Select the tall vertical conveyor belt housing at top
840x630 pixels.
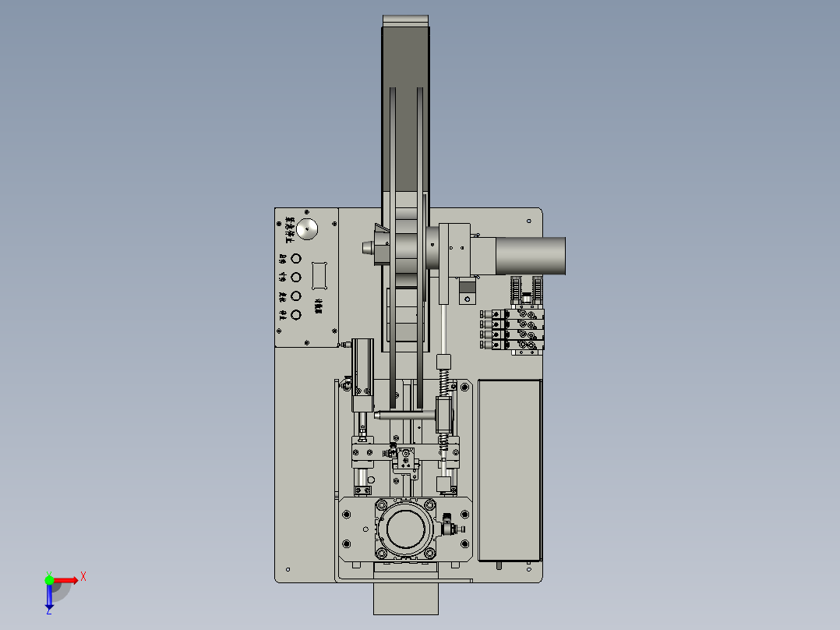pos(405,182)
